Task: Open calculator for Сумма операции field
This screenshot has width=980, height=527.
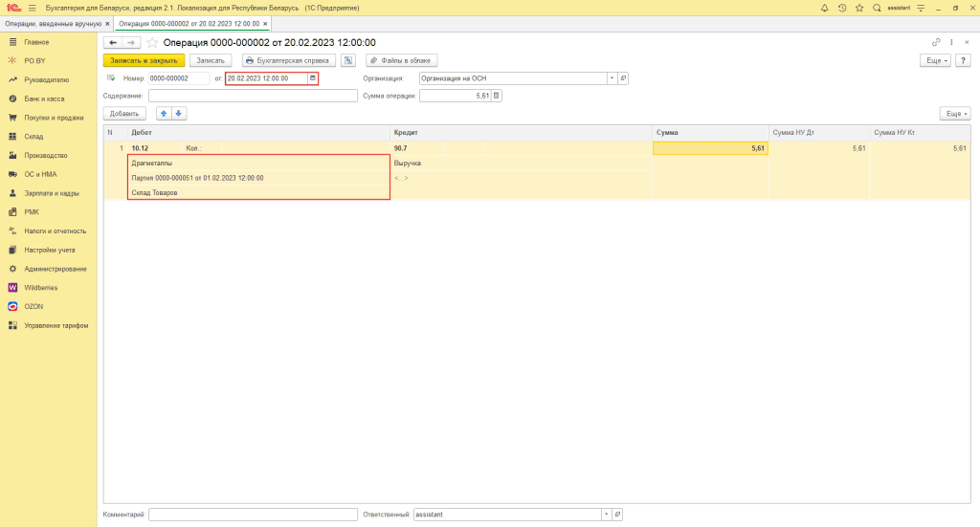Action: pyautogui.click(x=497, y=96)
